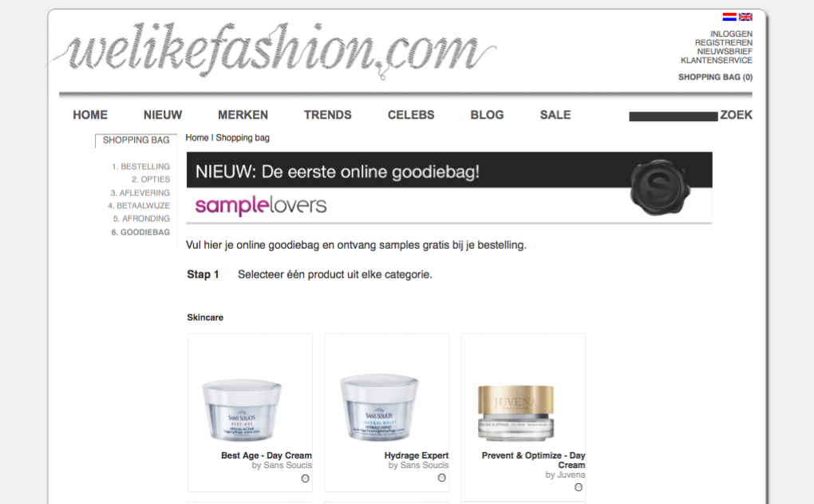This screenshot has width=814, height=504.
Task: Click the ZOEK search button
Action: (x=736, y=115)
